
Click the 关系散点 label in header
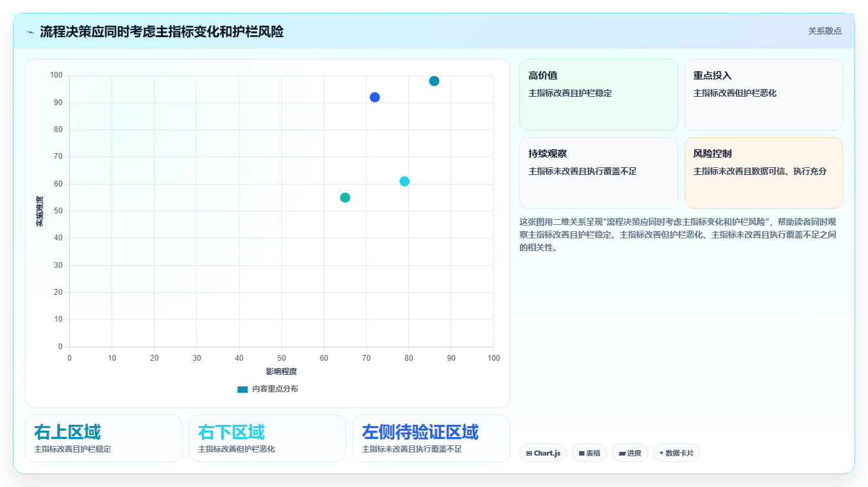click(824, 31)
